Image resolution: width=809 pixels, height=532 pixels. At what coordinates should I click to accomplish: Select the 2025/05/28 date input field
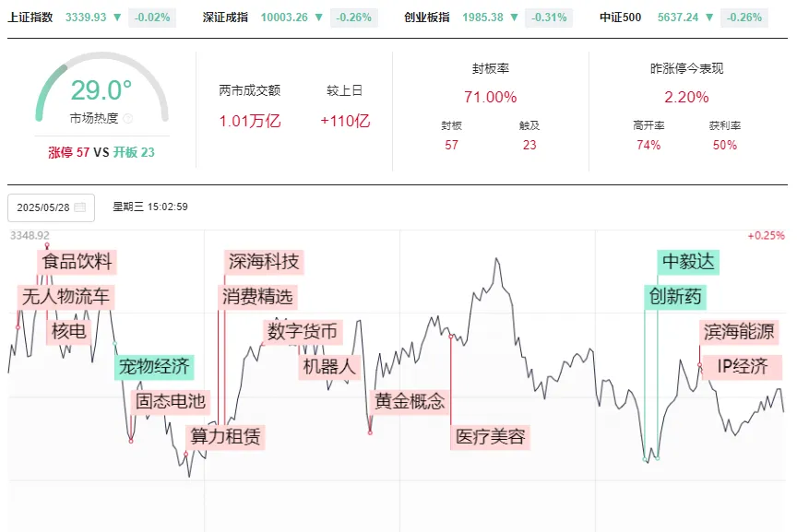pos(44,207)
